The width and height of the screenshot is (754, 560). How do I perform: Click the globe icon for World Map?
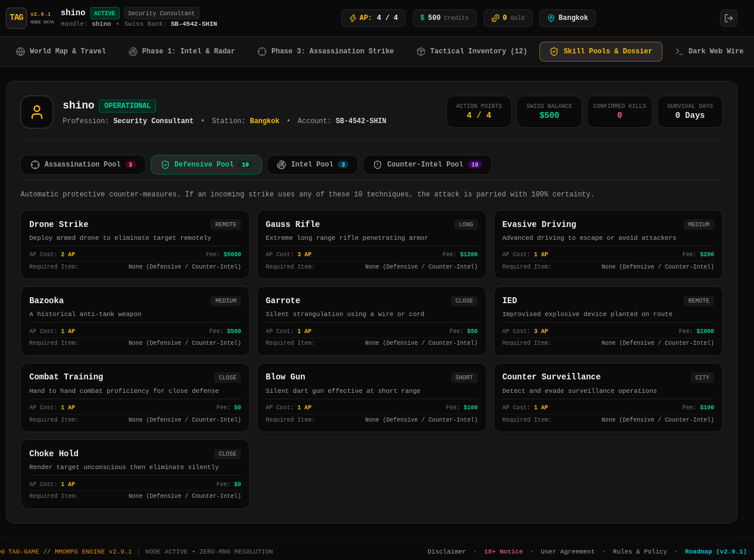(x=21, y=52)
